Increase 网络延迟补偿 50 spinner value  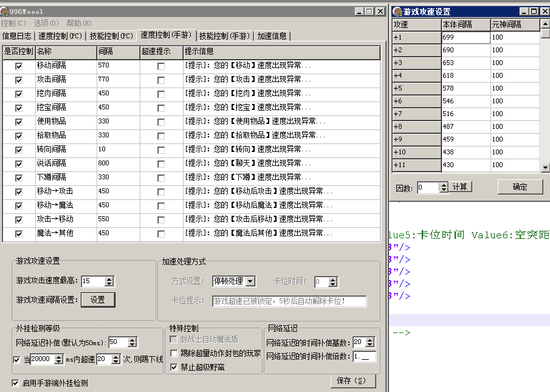tap(132, 340)
